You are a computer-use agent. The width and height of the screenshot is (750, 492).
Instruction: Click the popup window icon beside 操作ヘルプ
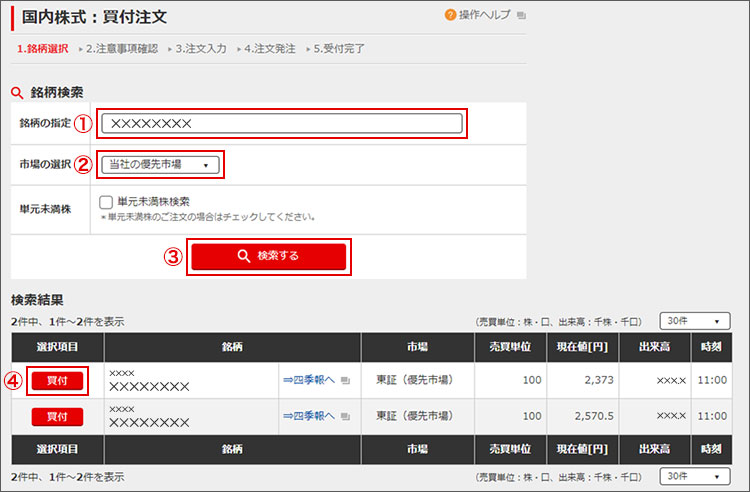[521, 16]
